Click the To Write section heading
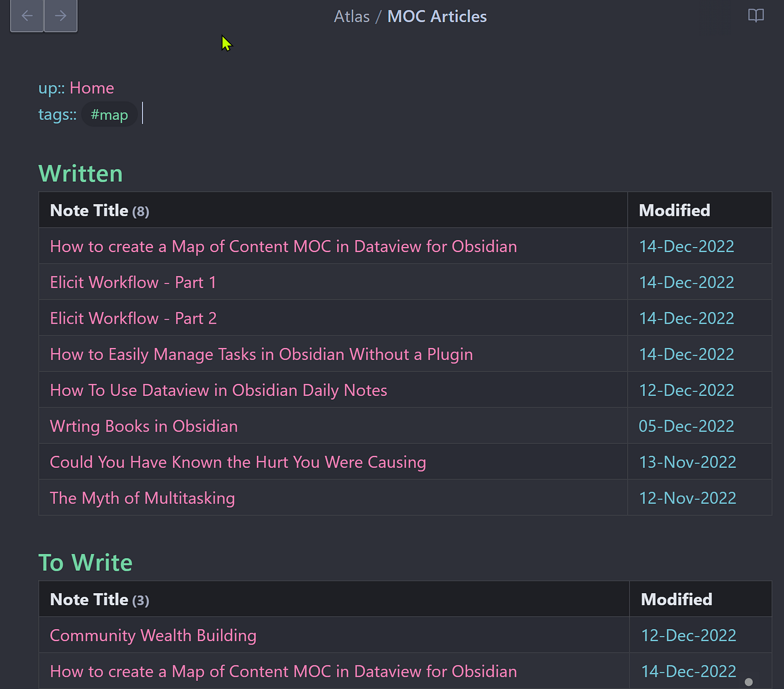This screenshot has width=784, height=689. [85, 562]
